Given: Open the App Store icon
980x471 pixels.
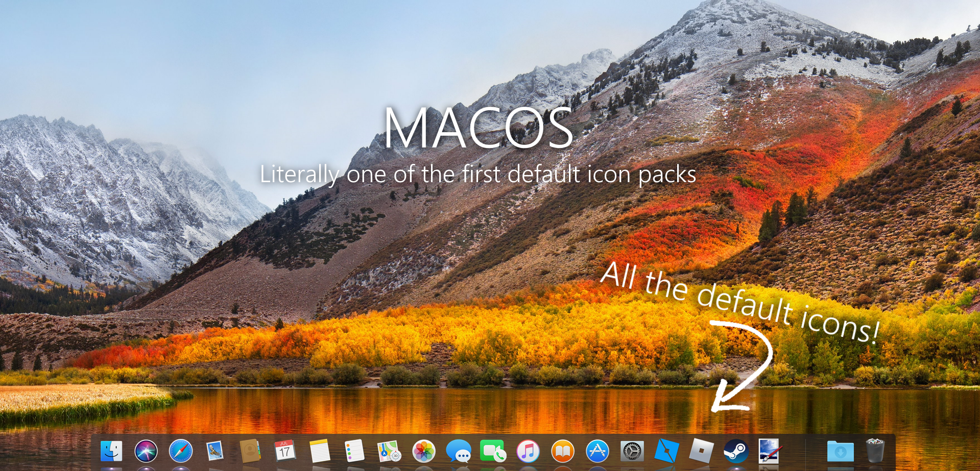Looking at the screenshot, I should coord(597,451).
